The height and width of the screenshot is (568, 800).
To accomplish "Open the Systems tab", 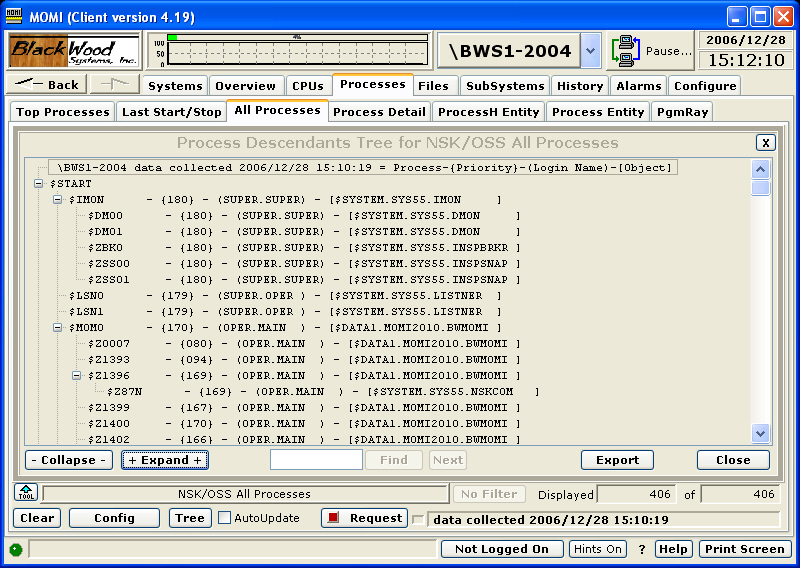I will coord(175,86).
